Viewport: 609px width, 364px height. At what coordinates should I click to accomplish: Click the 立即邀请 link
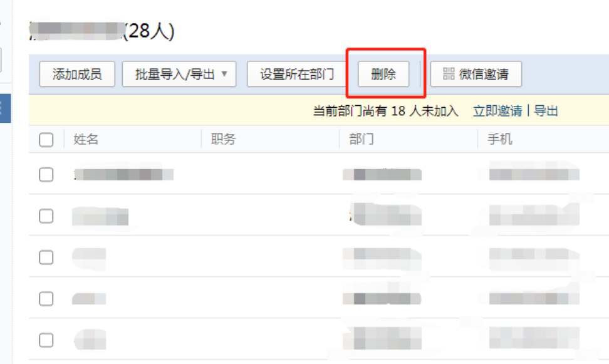(x=497, y=111)
